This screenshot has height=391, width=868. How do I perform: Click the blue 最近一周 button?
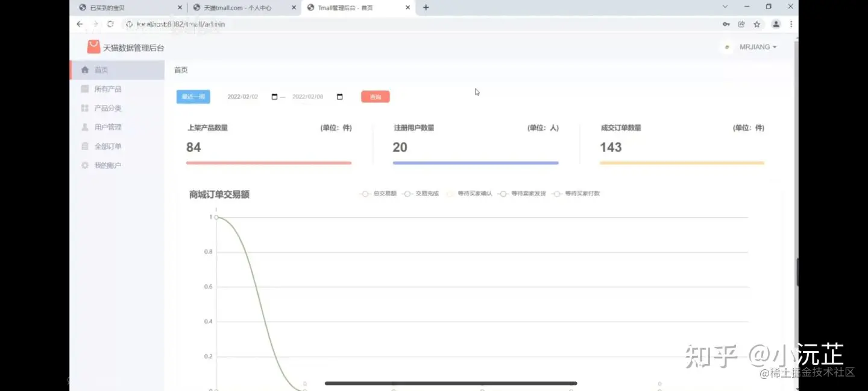point(193,97)
